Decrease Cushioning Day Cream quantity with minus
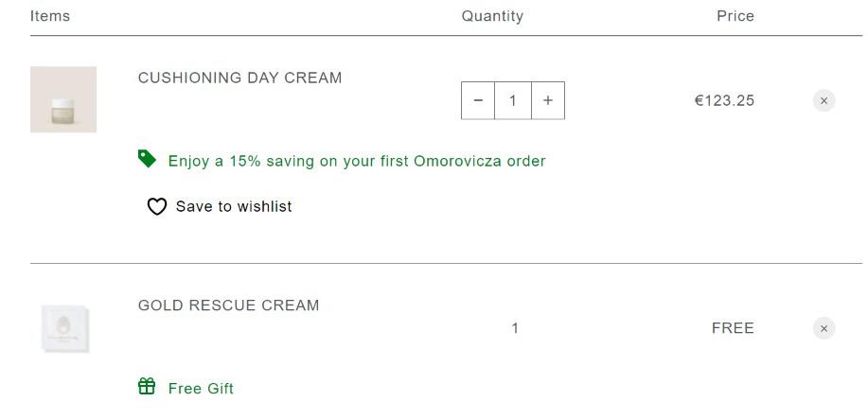Viewport: 868px width, 419px height. tap(478, 100)
